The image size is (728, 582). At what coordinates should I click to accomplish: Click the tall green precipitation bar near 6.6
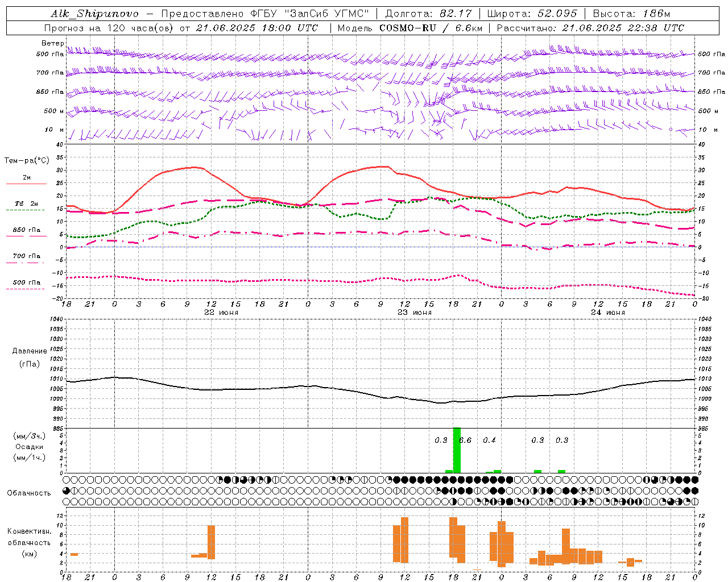click(457, 450)
